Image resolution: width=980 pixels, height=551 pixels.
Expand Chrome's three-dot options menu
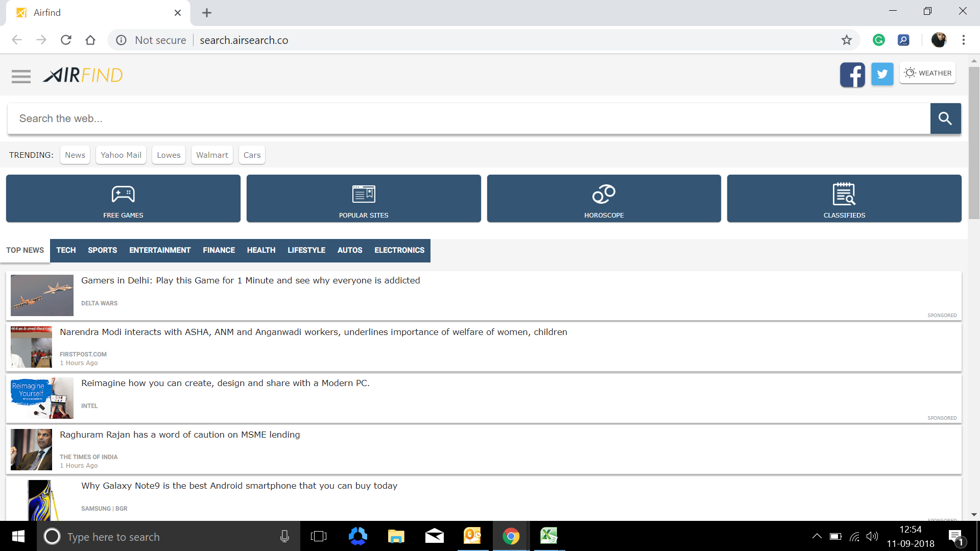[x=964, y=40]
